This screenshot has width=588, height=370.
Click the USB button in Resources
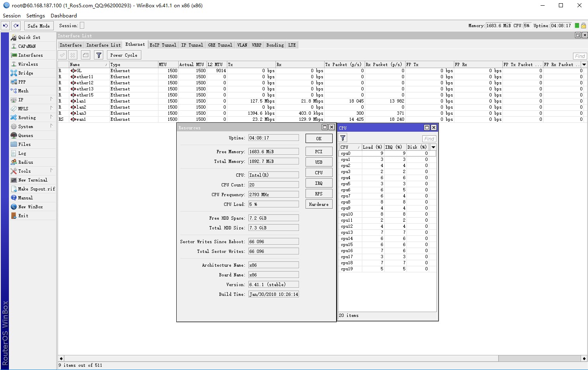click(x=319, y=162)
